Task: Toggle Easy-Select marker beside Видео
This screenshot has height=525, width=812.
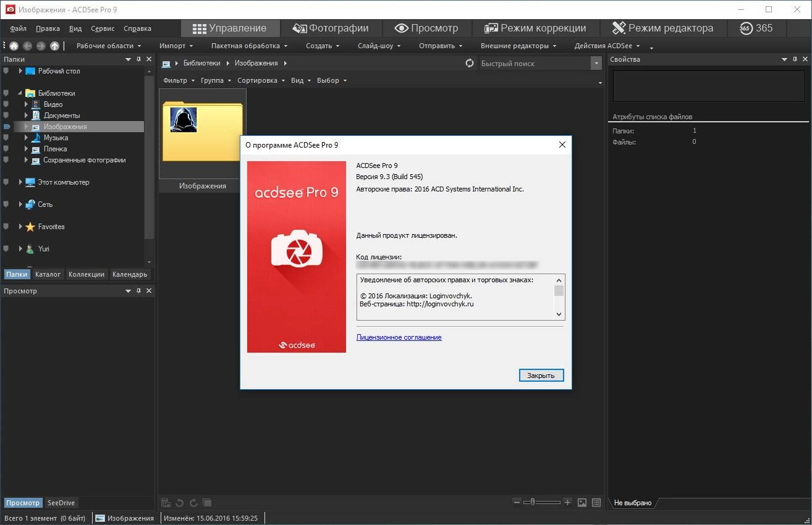Action: point(6,104)
